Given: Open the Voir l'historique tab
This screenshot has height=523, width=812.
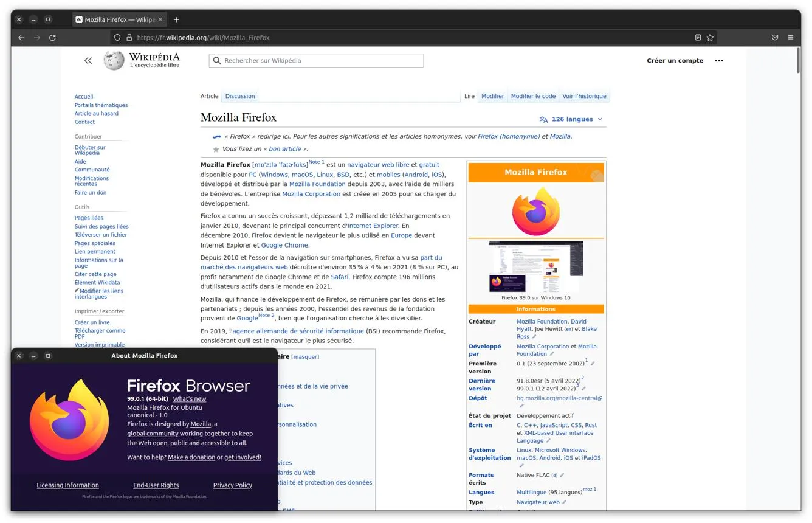Looking at the screenshot, I should pyautogui.click(x=584, y=96).
